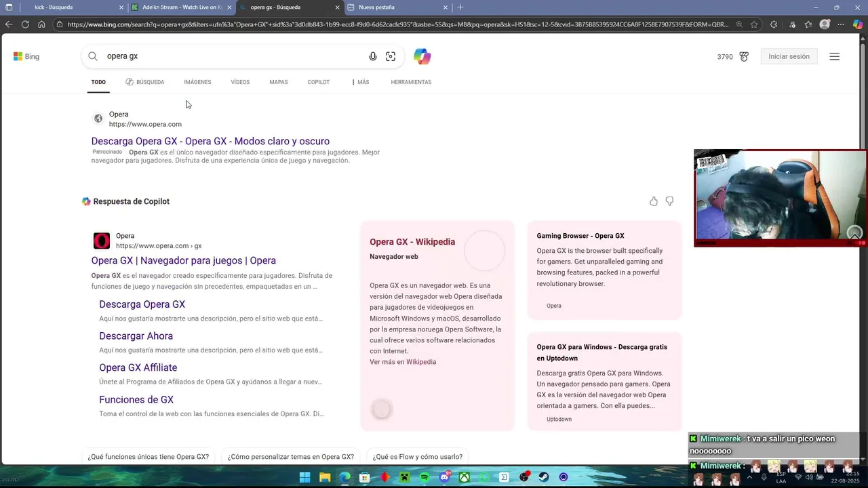Open the 'Opera GX Affiliate' sublink
This screenshot has height=488, width=868.
138,367
